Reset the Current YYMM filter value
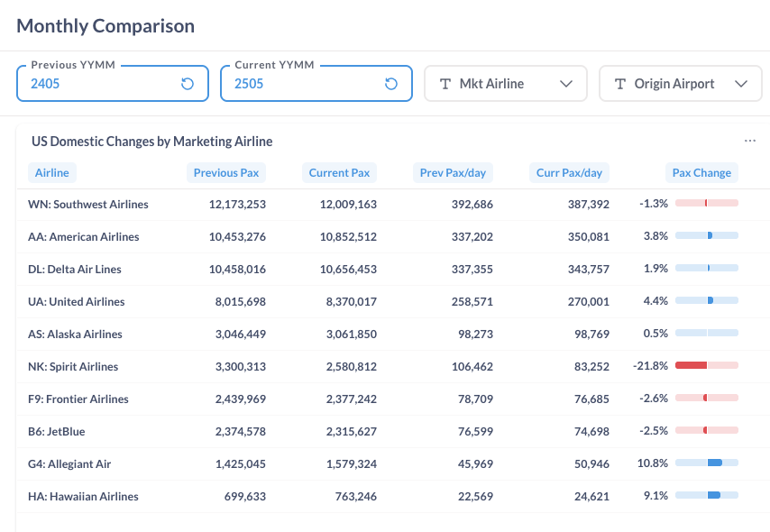The height and width of the screenshot is (532, 770). [x=391, y=84]
